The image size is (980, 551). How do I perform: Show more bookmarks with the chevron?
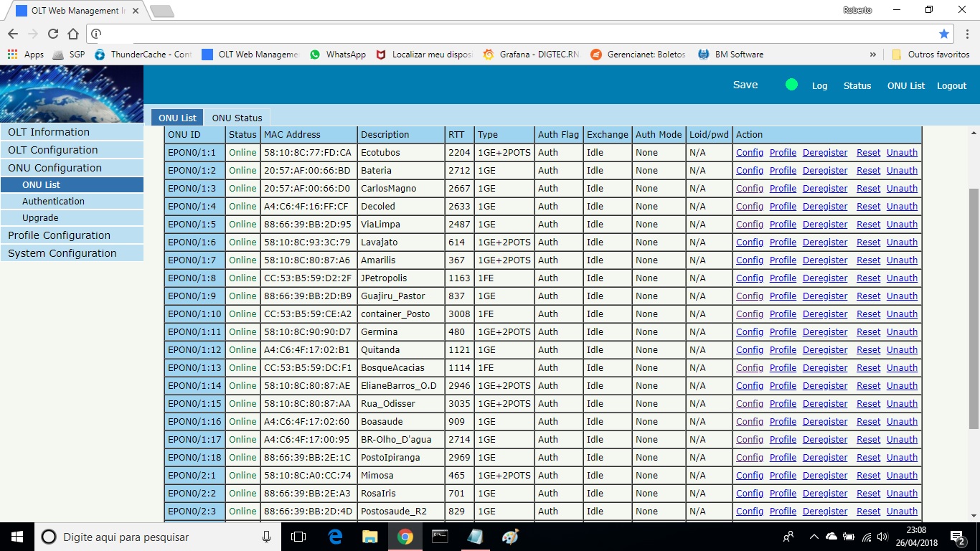click(x=872, y=55)
